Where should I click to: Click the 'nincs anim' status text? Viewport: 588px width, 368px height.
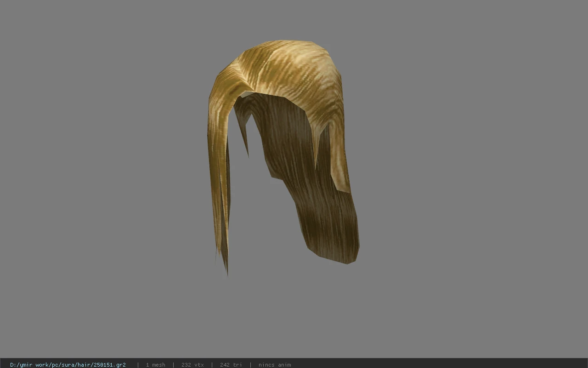point(275,365)
